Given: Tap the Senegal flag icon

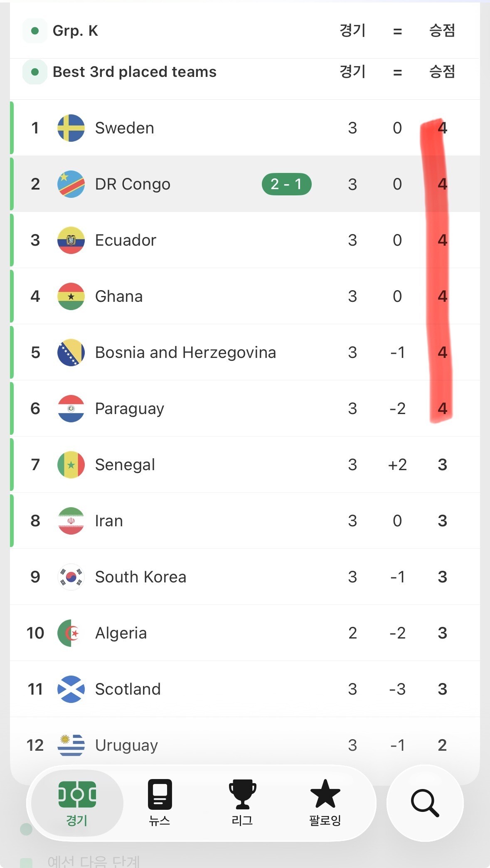Looking at the screenshot, I should 71,465.
